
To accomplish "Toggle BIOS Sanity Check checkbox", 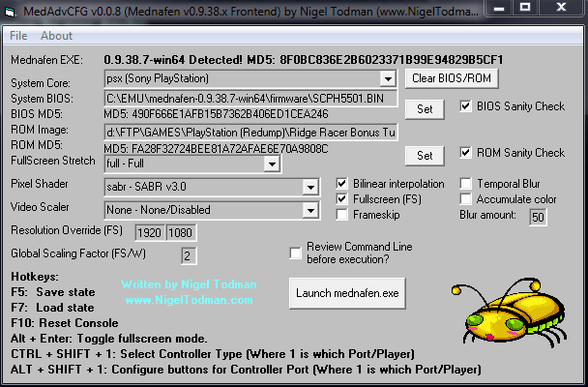I will point(467,106).
